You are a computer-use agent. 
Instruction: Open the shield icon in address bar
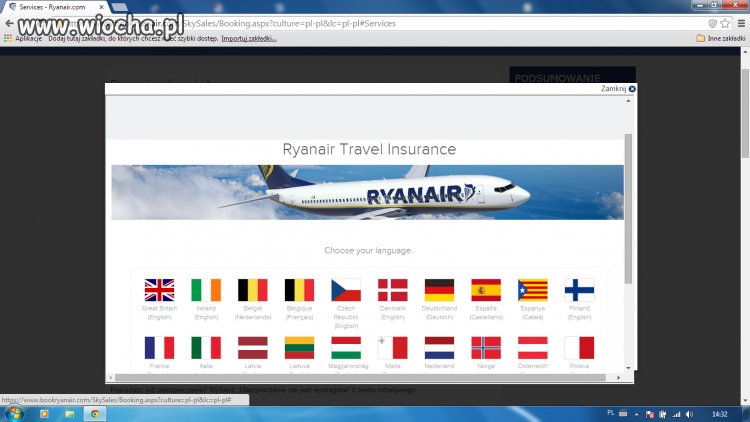712,23
